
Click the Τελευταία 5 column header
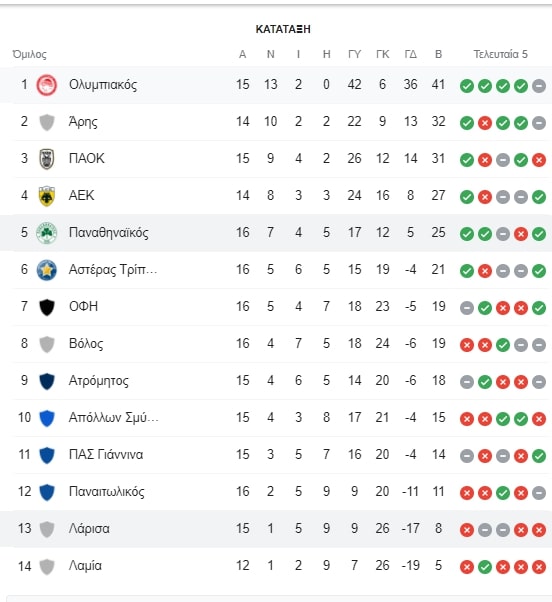(500, 54)
